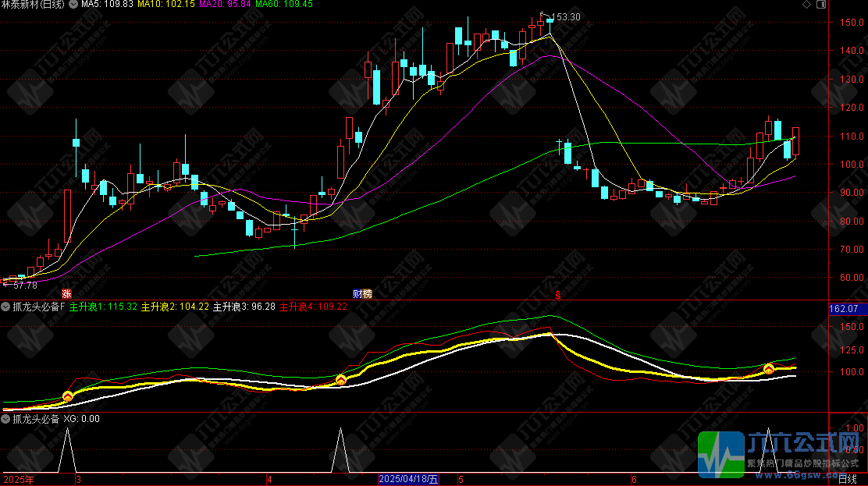Click the first gold signal icon near March
The width and height of the screenshot is (868, 486).
click(68, 397)
